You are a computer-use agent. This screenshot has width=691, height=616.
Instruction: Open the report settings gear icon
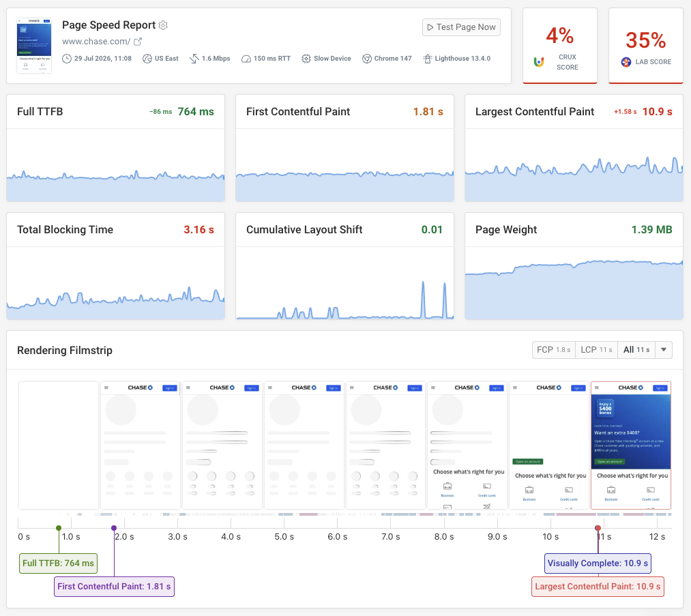coord(163,25)
